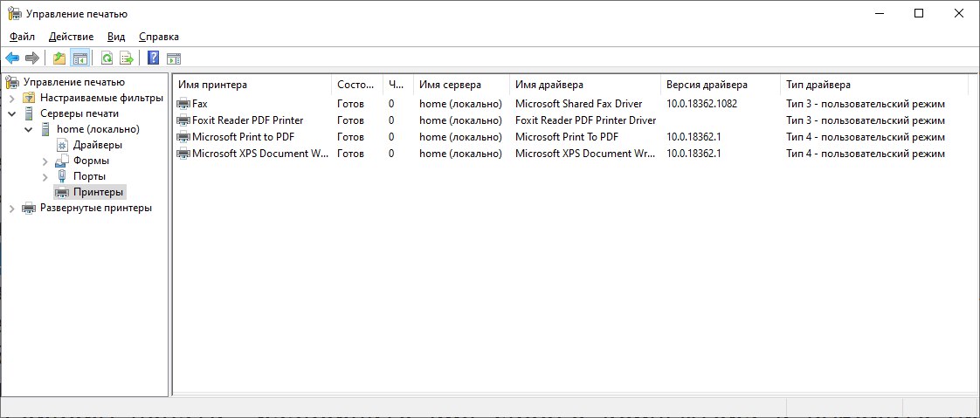
Task: Click Готов status in Fax row
Action: click(350, 104)
